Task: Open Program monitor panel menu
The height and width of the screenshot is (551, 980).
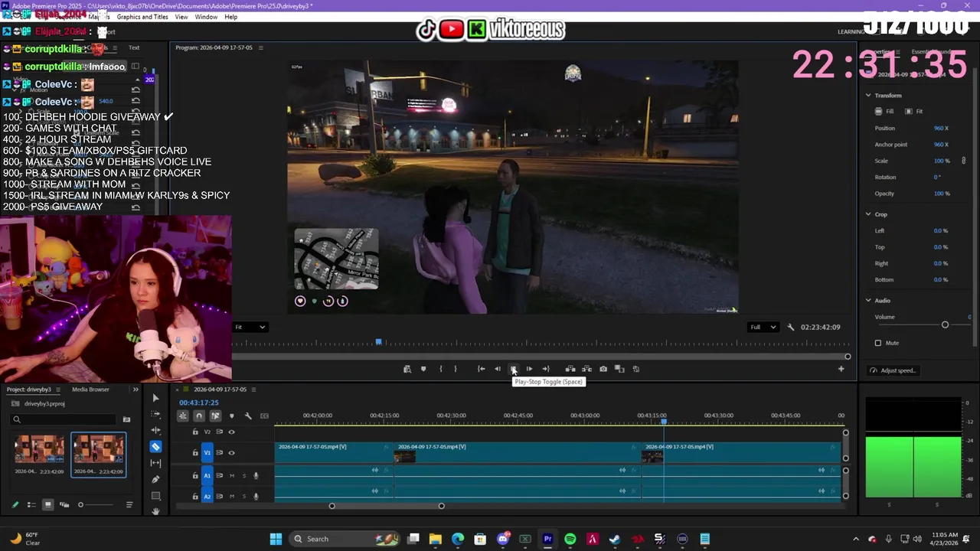Action: (260, 47)
